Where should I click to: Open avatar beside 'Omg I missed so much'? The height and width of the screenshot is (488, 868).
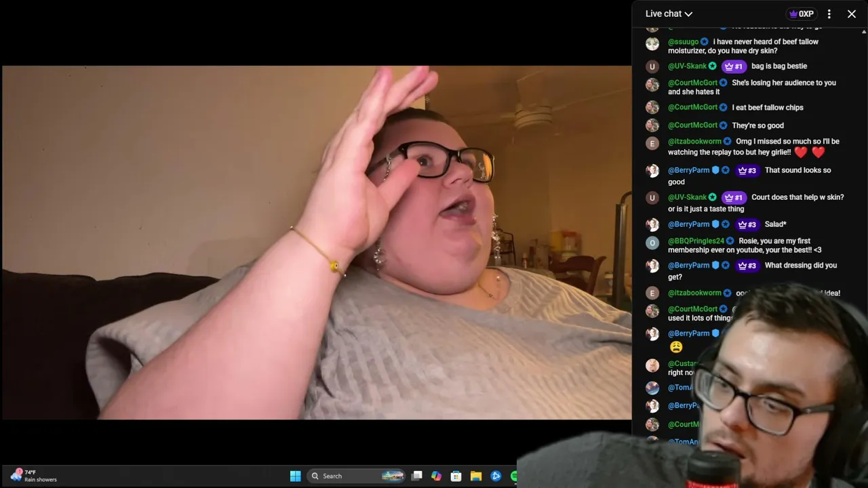pyautogui.click(x=652, y=144)
